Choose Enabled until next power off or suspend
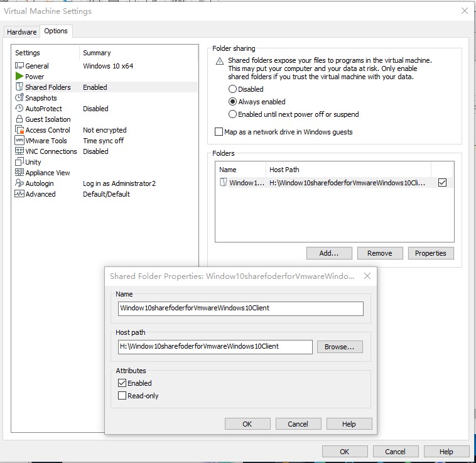This screenshot has width=476, height=463. point(233,114)
